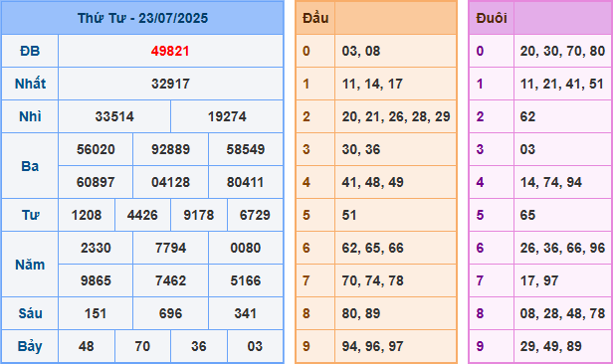Click Đuôi row value '08, 28, 48, 78'

562,314
